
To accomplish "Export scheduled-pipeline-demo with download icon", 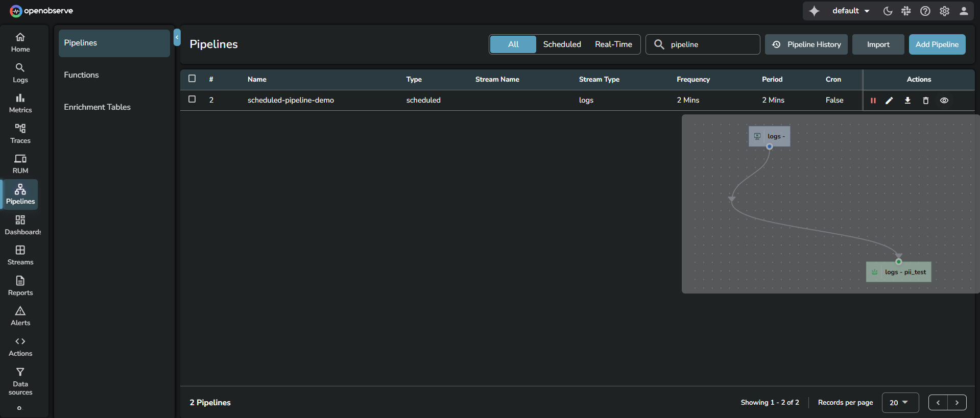I will 907,101.
